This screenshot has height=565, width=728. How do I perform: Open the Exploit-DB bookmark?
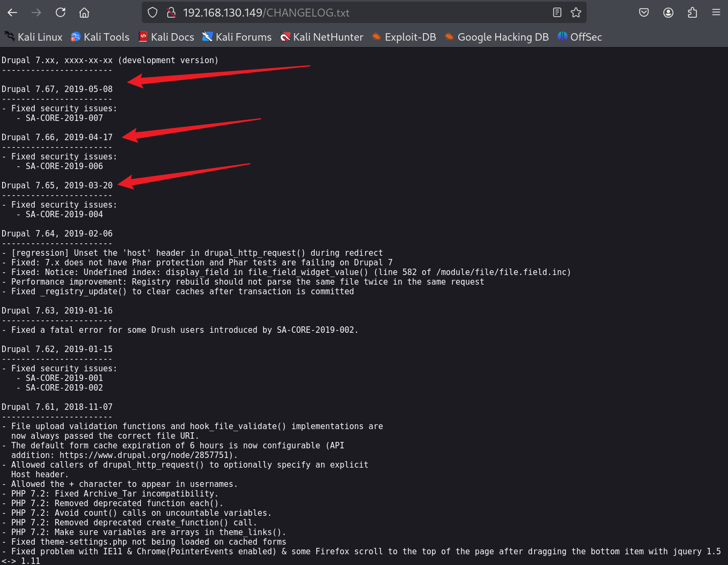click(404, 37)
